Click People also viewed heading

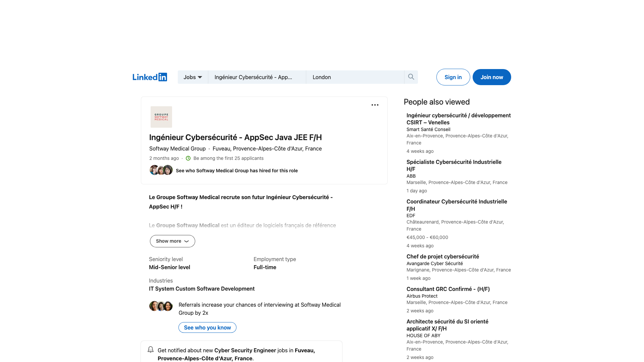point(437,102)
